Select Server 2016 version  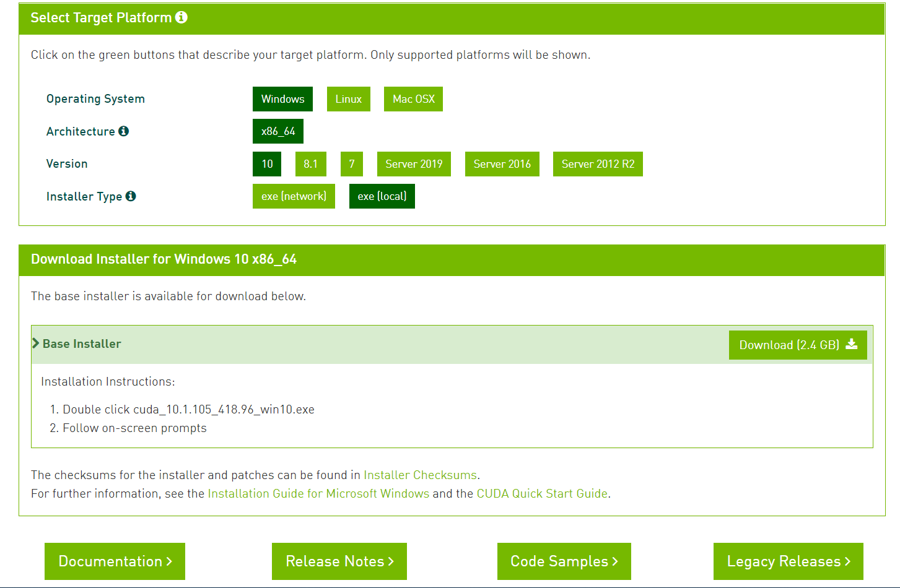pyautogui.click(x=502, y=164)
